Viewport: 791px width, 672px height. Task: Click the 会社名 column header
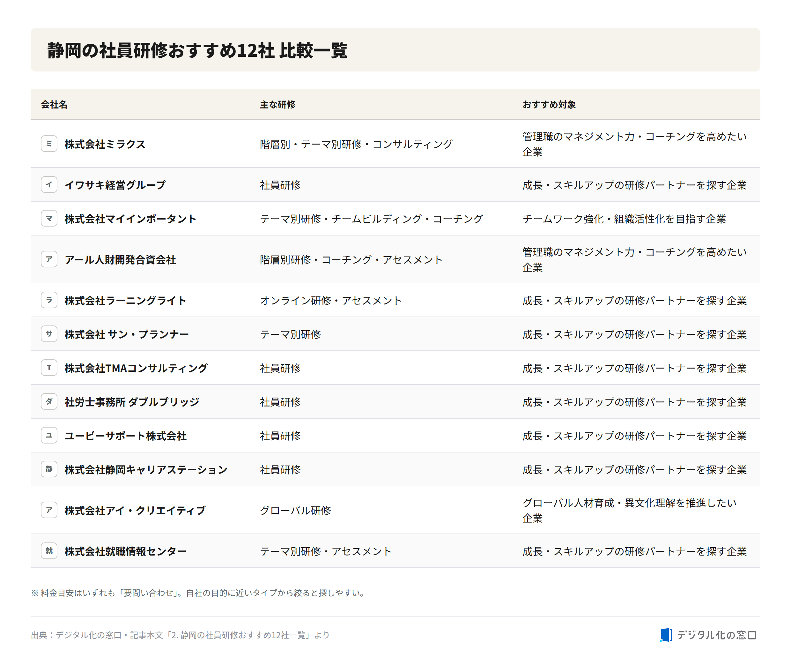coord(54,104)
